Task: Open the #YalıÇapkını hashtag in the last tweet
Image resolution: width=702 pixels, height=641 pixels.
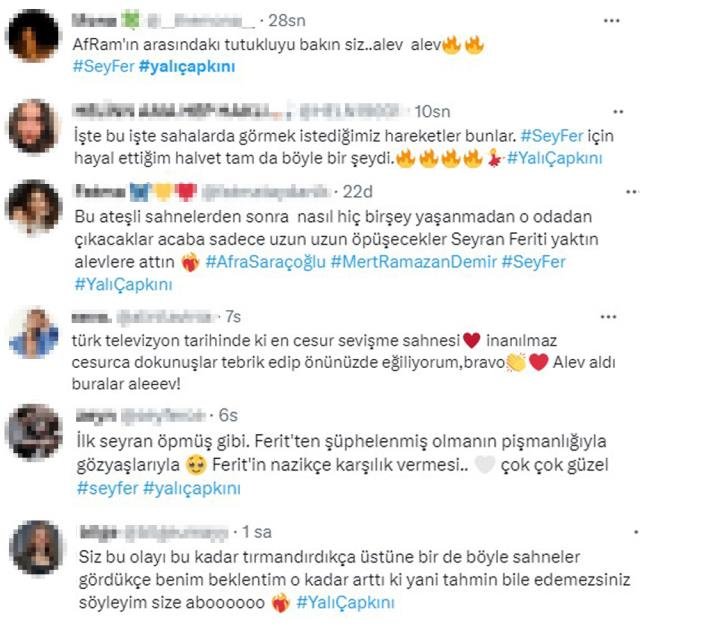Action: [x=346, y=603]
